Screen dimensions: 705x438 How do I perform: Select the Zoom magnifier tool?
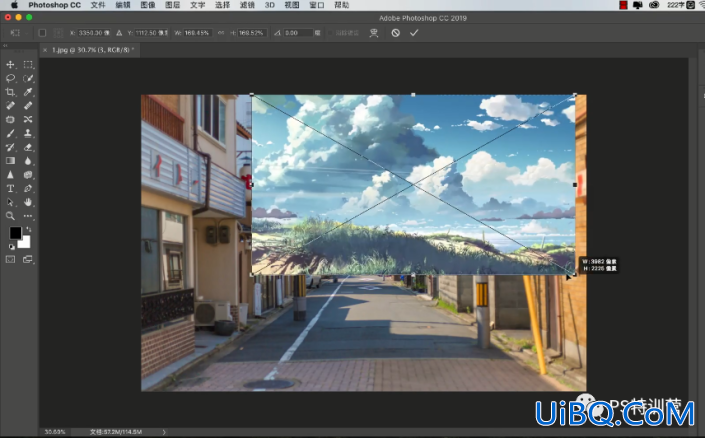click(10, 216)
